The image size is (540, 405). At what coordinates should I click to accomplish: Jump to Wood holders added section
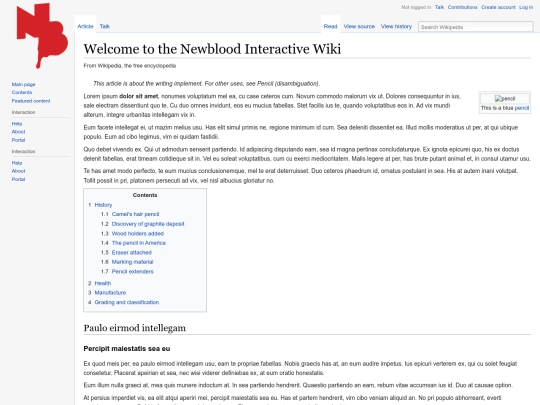pyautogui.click(x=138, y=233)
